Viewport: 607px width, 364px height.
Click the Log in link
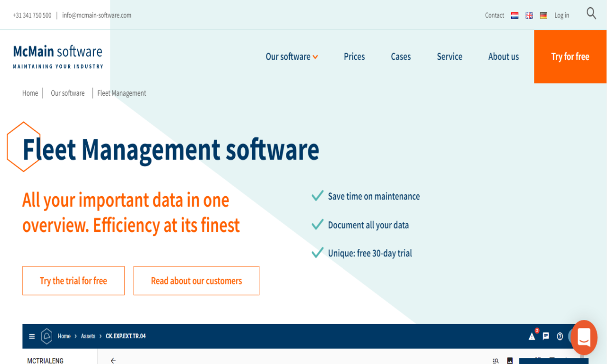point(561,15)
